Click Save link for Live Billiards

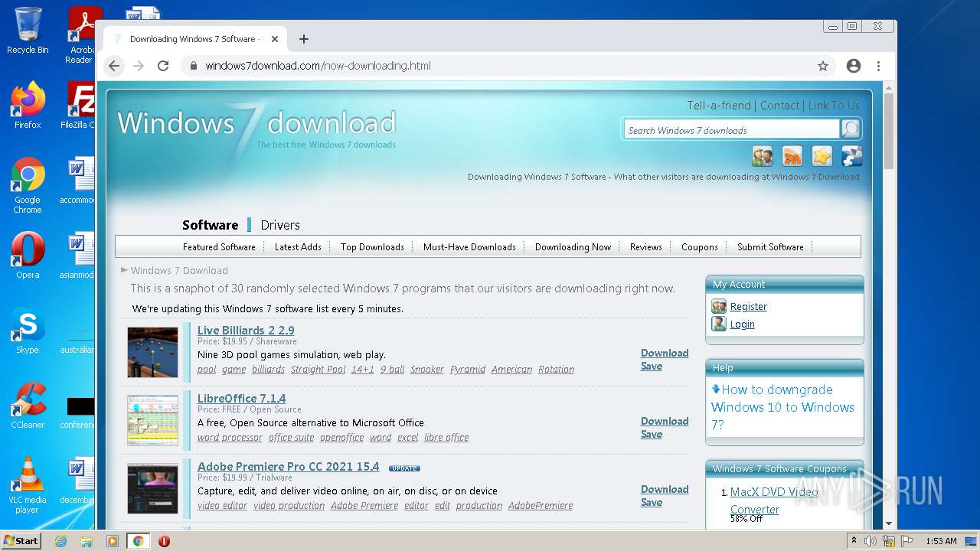(x=652, y=366)
